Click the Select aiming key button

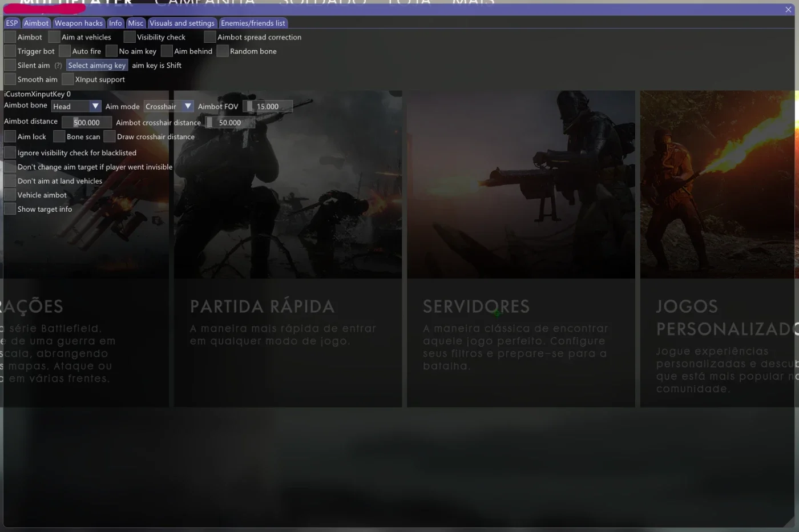tap(97, 65)
